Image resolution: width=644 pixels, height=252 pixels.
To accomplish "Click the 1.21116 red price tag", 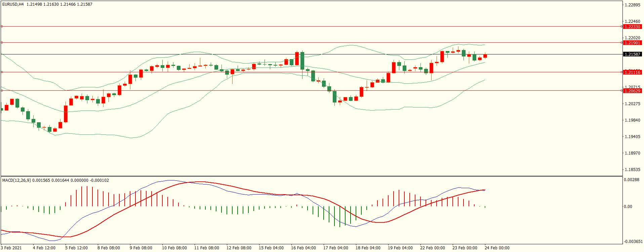I will [x=632, y=72].
